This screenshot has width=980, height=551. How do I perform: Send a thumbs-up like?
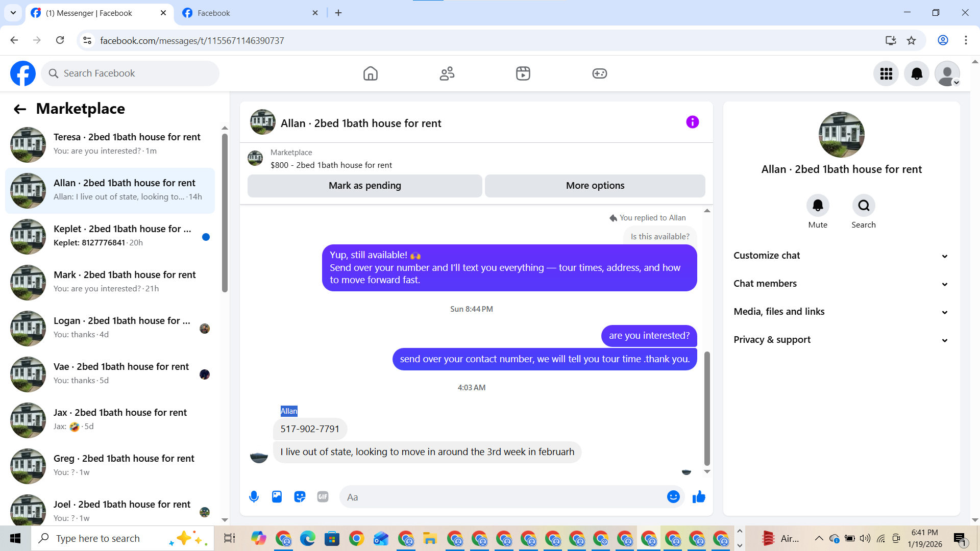click(699, 496)
